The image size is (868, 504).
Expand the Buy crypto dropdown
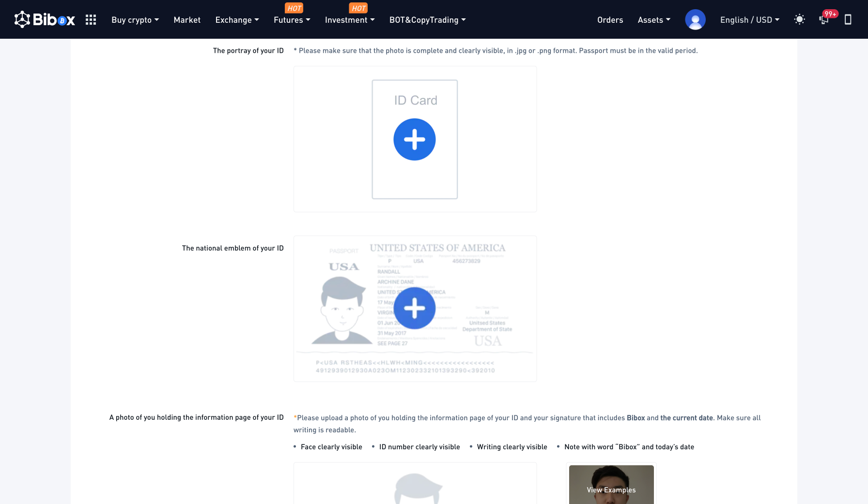[135, 20]
